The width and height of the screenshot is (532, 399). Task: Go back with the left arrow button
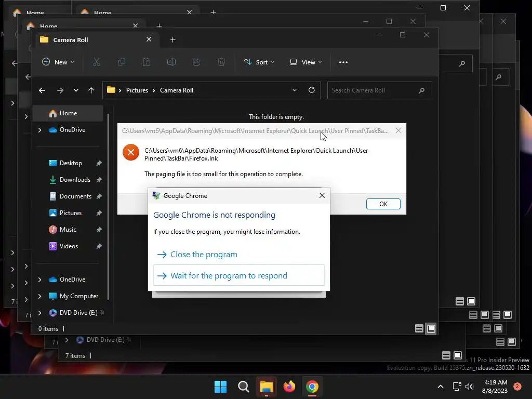tap(42, 90)
